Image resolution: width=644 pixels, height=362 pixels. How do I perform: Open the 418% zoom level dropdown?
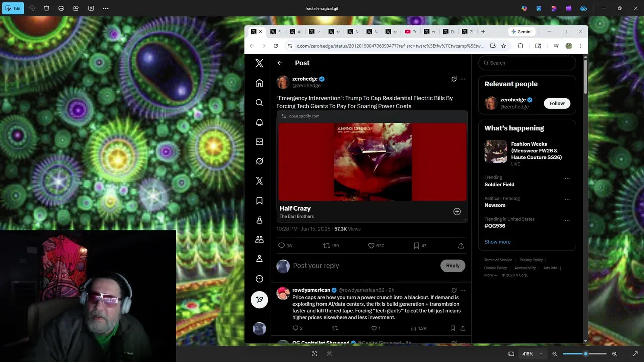point(532,354)
